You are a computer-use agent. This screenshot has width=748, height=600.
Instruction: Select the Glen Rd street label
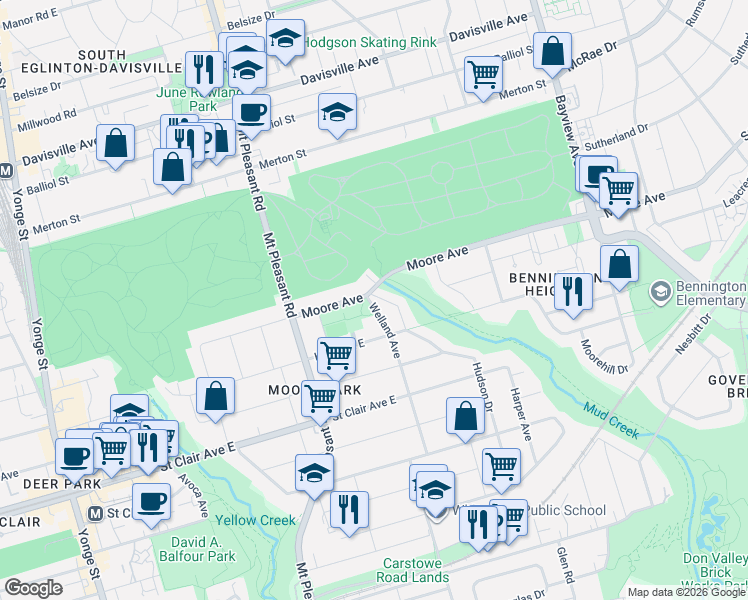point(565,565)
